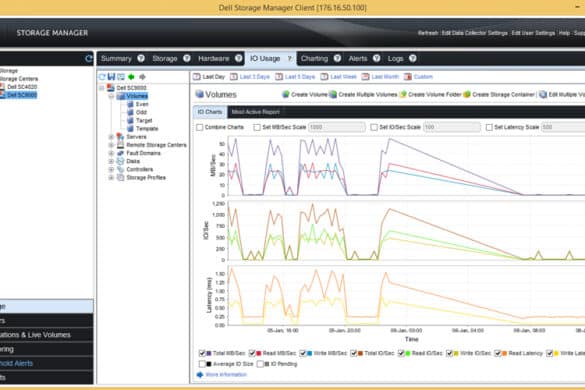This screenshot has width=585, height=390.
Task: Click the calendar icon beside Last Week
Action: tap(324, 77)
